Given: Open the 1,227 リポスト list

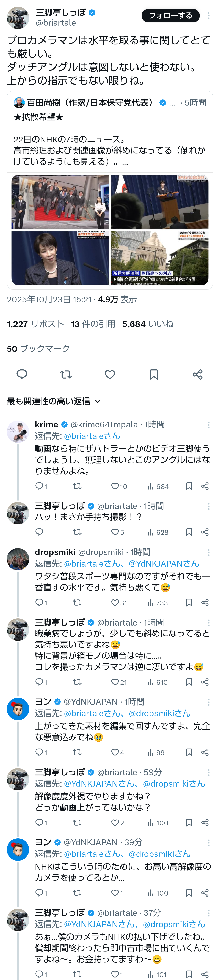Looking at the screenshot, I should (35, 324).
